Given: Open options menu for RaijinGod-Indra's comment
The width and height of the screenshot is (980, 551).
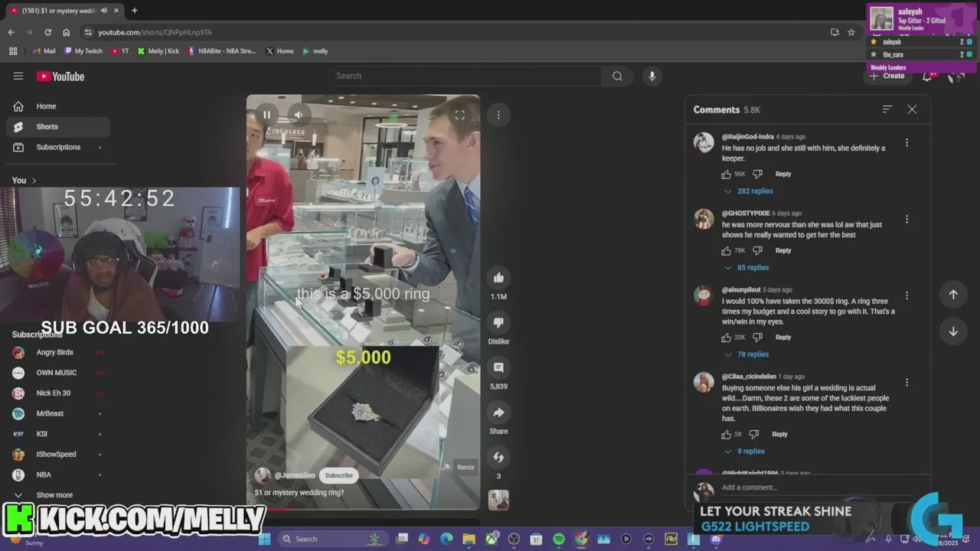Looking at the screenshot, I should 906,142.
